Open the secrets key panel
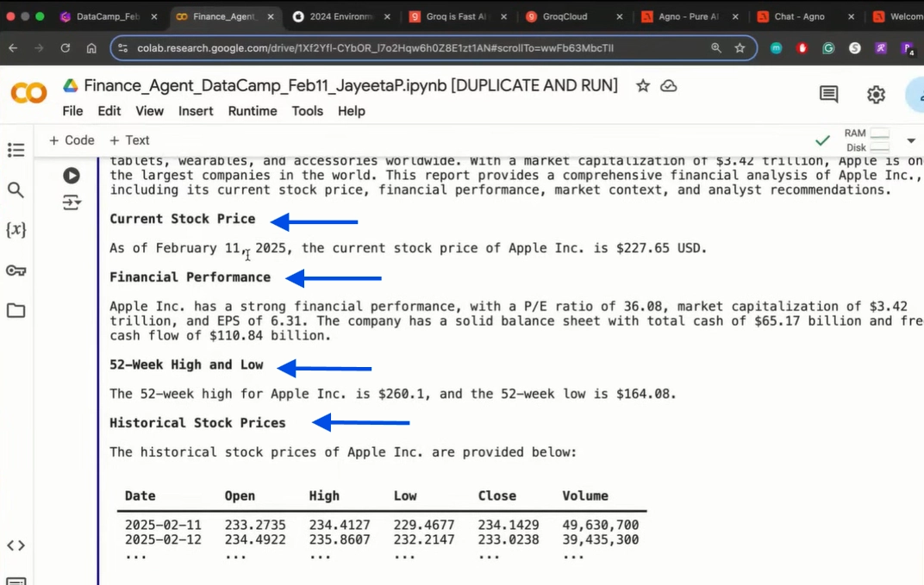Viewport: 924px width, 585px height. click(x=16, y=271)
